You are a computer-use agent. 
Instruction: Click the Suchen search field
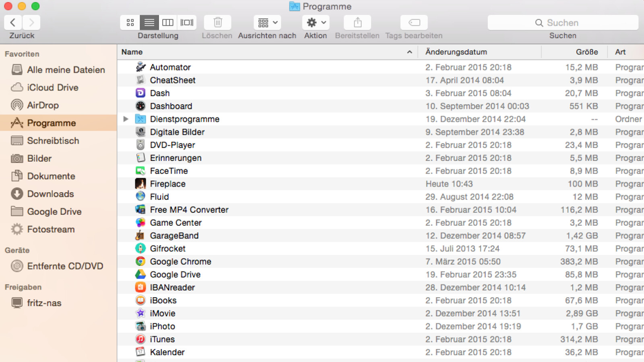[563, 23]
